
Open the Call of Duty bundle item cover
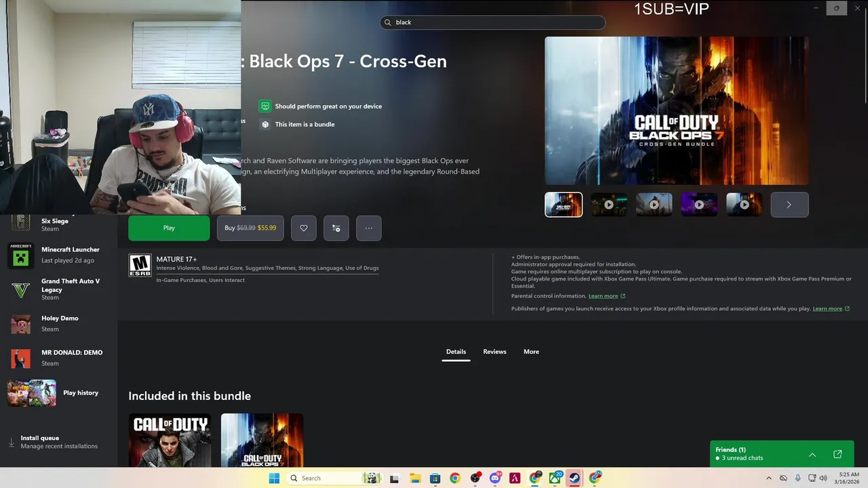(x=170, y=441)
